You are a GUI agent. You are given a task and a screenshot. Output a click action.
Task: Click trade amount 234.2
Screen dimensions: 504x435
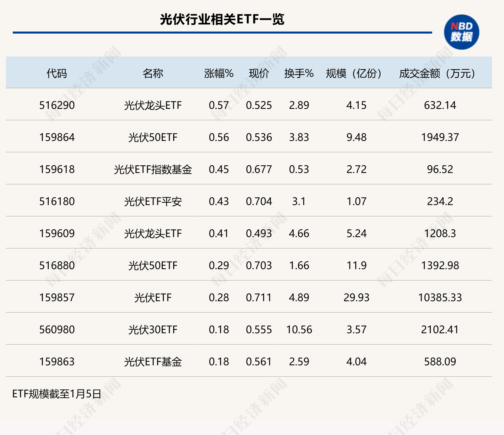tap(440, 201)
